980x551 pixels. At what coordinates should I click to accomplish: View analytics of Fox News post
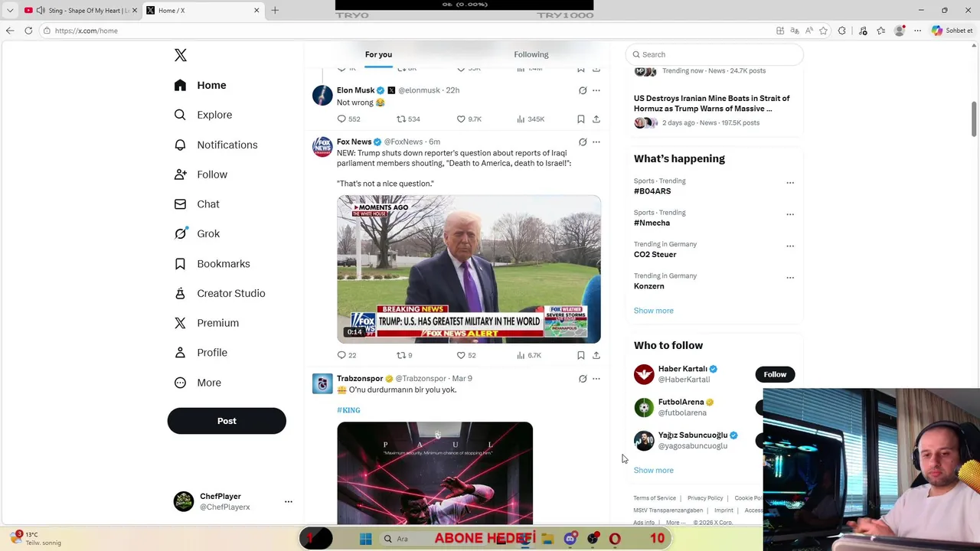click(x=529, y=355)
